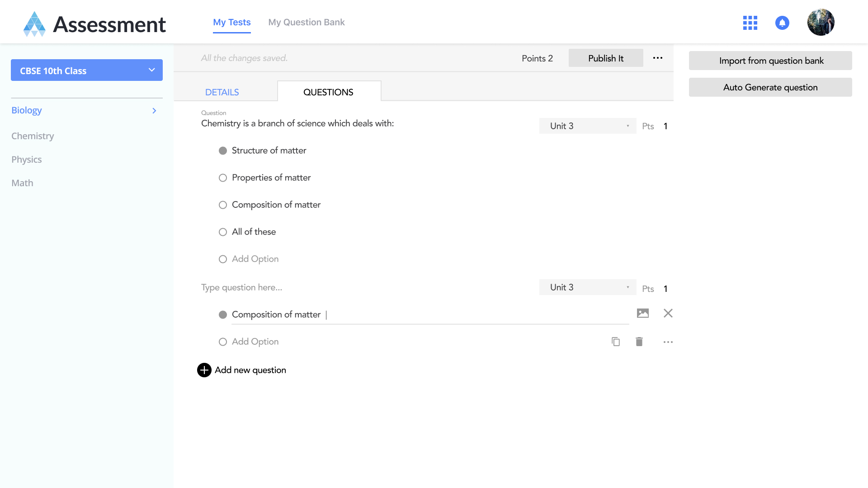
Task: Insert image into the answer option
Action: coord(642,313)
